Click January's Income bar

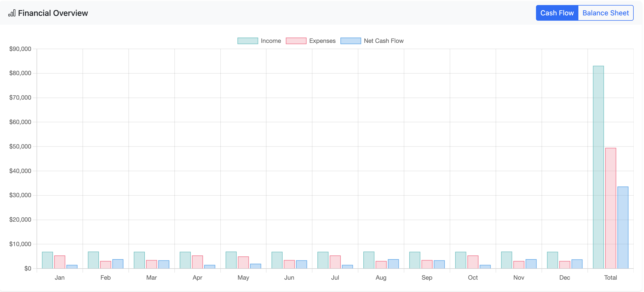pos(47,260)
